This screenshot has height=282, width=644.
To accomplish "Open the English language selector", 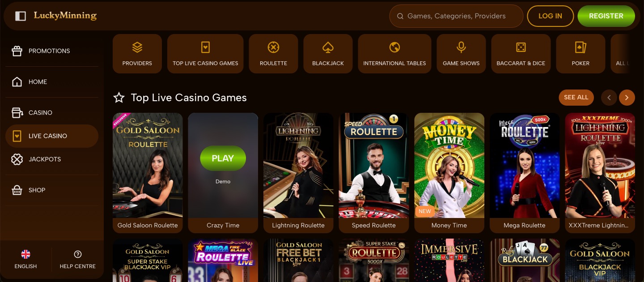I will click(x=26, y=260).
